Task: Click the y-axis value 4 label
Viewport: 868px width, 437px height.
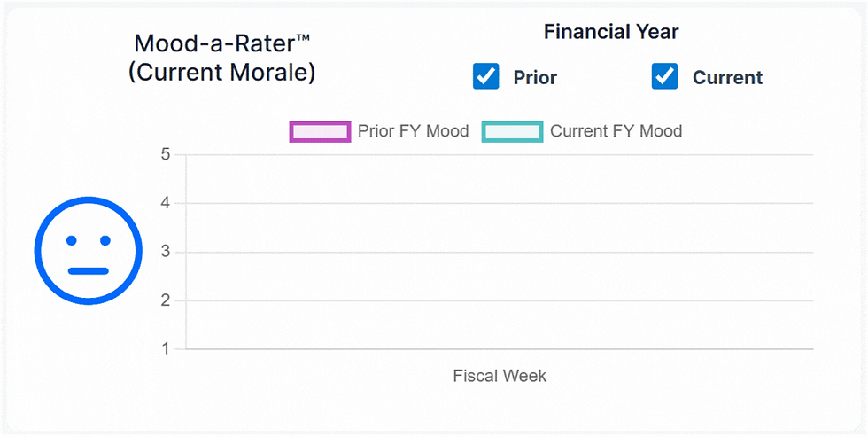Action: tap(166, 203)
